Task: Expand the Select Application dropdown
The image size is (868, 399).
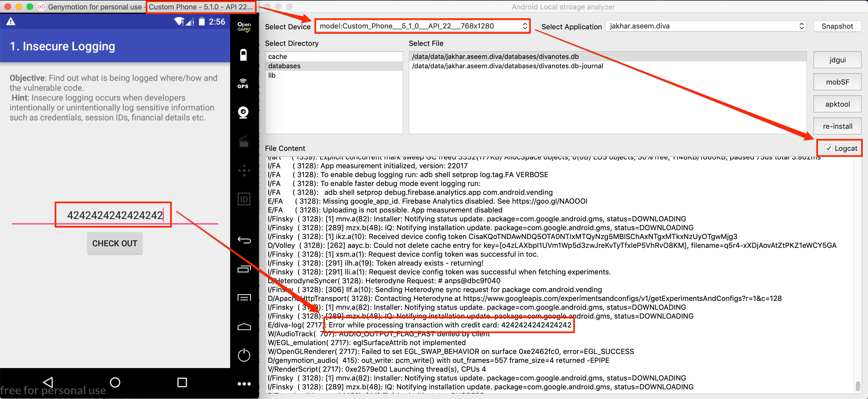Action: (x=706, y=26)
